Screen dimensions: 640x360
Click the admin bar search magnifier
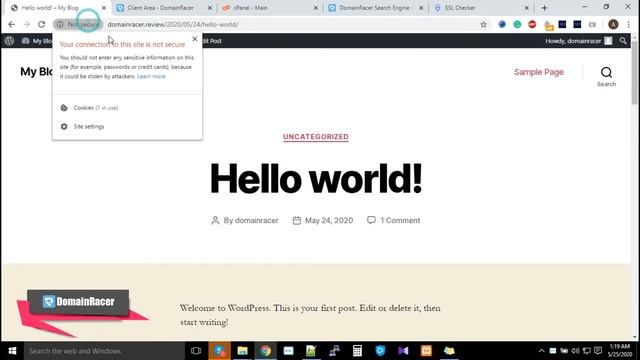(x=623, y=41)
